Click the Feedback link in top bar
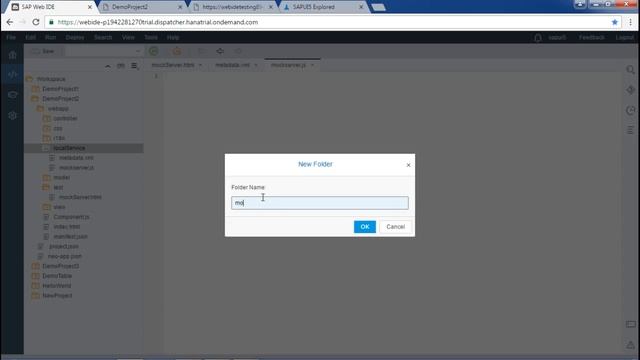The image size is (640, 360). [x=591, y=37]
